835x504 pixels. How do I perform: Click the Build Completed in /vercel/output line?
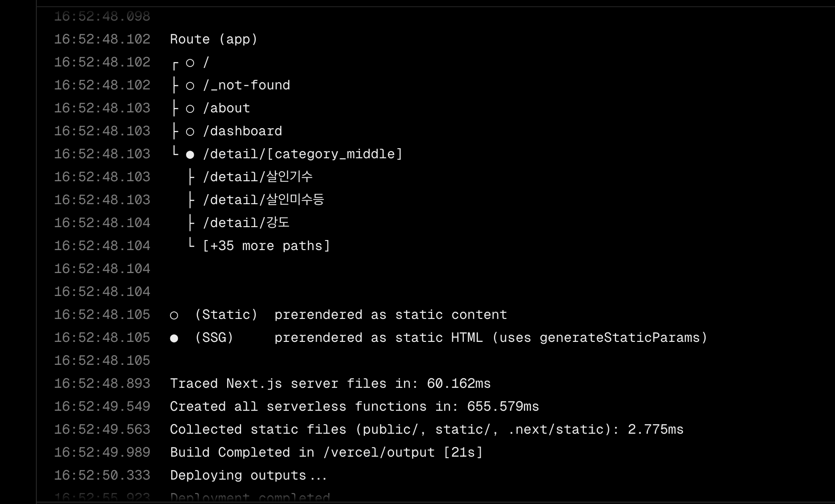(x=326, y=452)
